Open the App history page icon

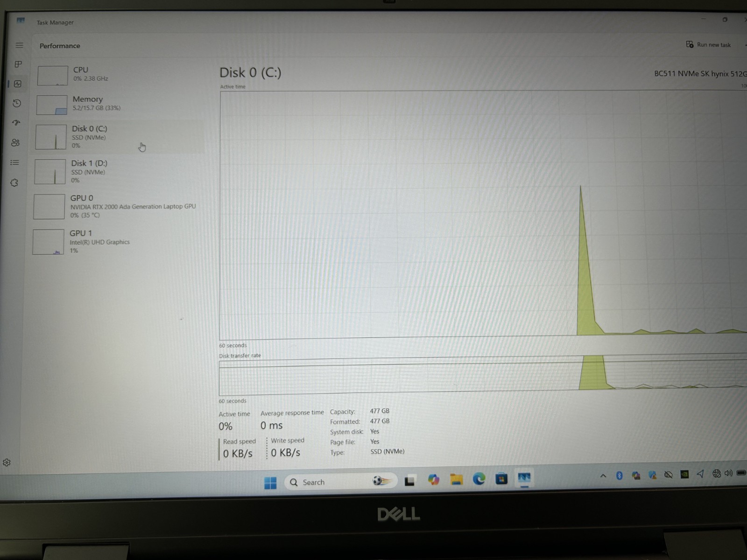point(17,104)
